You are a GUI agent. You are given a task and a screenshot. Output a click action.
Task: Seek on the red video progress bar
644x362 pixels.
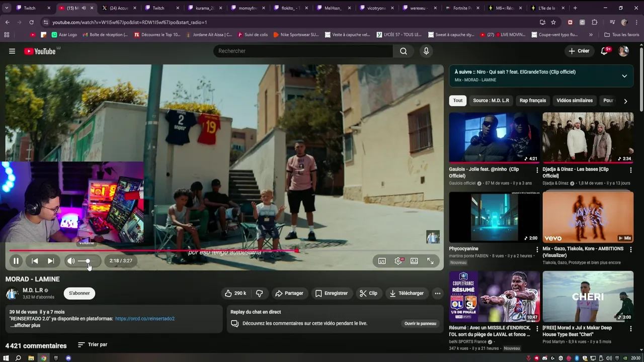tap(224, 250)
